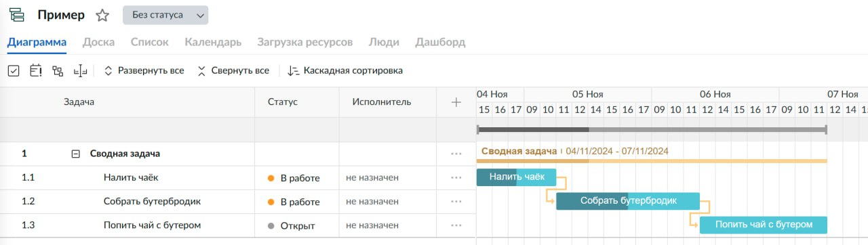Screen dimensions: 868x245
Task: Select the task Попить чай с бутером in list
Action: [152, 225]
